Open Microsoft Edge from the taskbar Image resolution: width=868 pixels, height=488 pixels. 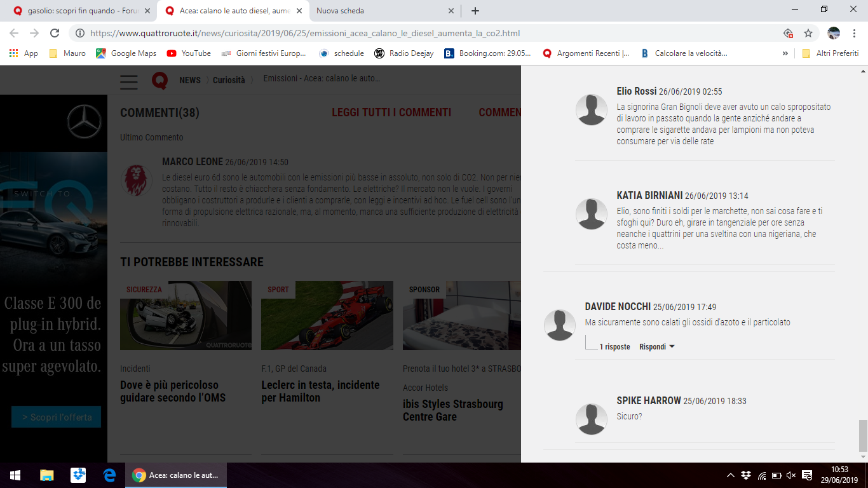coord(109,475)
